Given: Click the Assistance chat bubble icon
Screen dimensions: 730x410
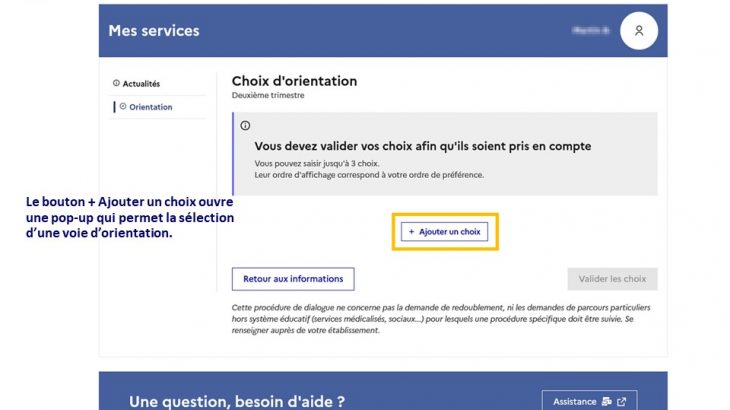Looking at the screenshot, I should coord(607,402).
